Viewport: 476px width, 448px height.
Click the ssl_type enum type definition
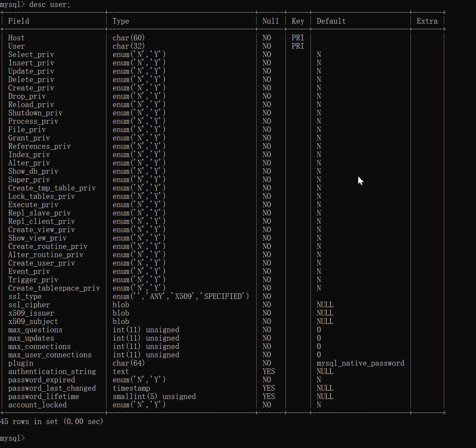181,296
